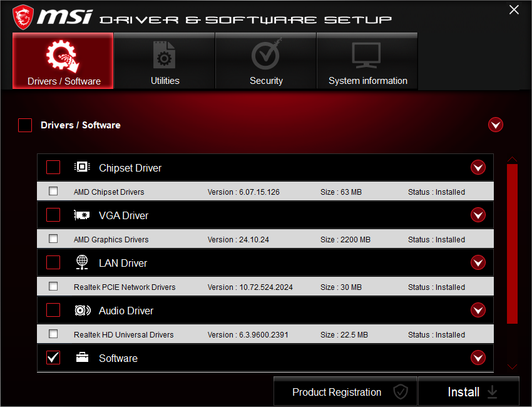Click Audio row 'Status : Installed' text
The height and width of the screenshot is (407, 532).
[x=436, y=335]
